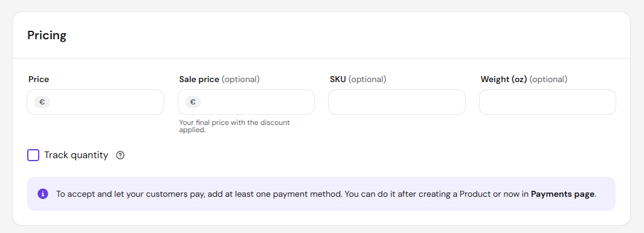This screenshot has height=233, width=644.
Task: Open the Payments page link
Action: point(562,194)
